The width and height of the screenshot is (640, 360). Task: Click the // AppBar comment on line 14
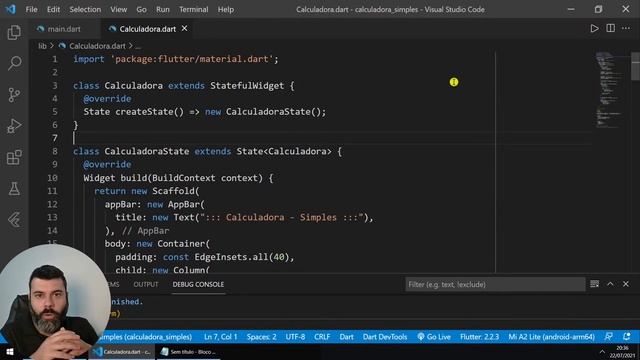(x=145, y=231)
